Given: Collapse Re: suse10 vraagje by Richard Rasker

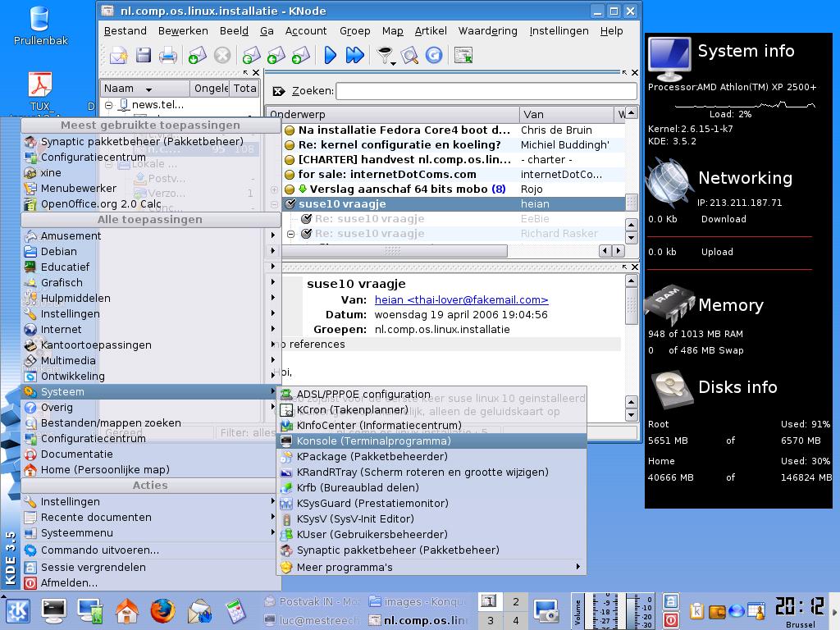Looking at the screenshot, I should 290,234.
